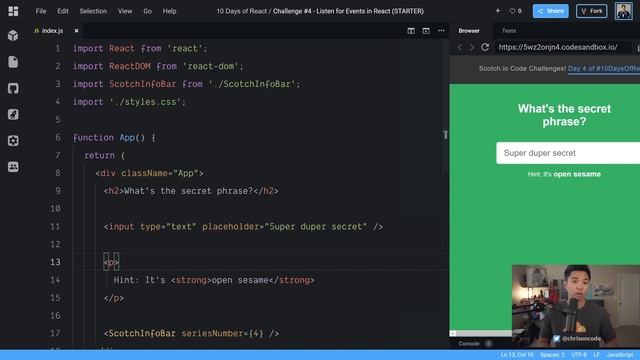Click the plus icon to create new sandbox
This screenshot has height=360, width=640.
pos(498,11)
